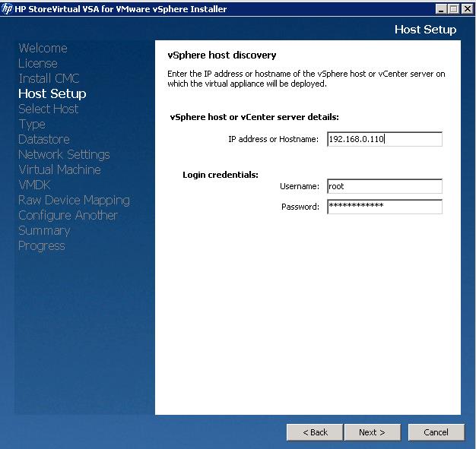Click 'vSphere host discovery' heading

222,55
